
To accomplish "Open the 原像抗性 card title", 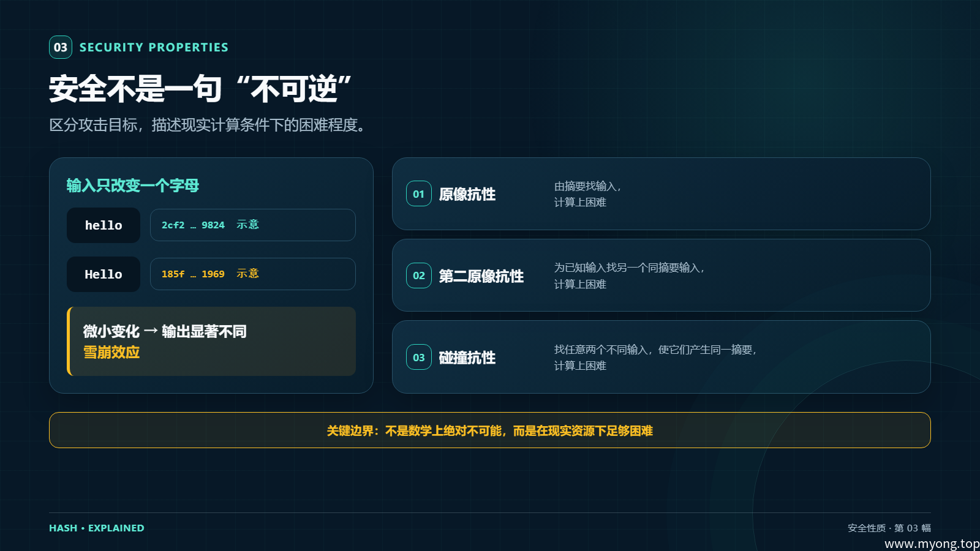I will pyautogui.click(x=467, y=195).
